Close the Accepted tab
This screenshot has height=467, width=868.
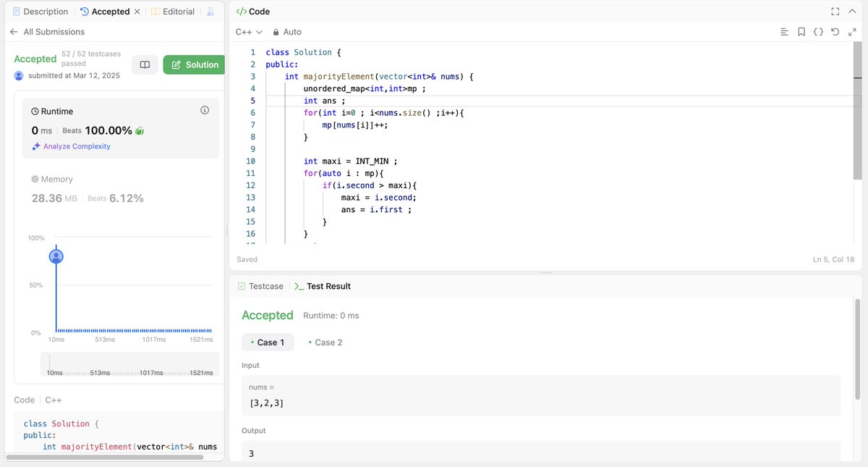(137, 12)
